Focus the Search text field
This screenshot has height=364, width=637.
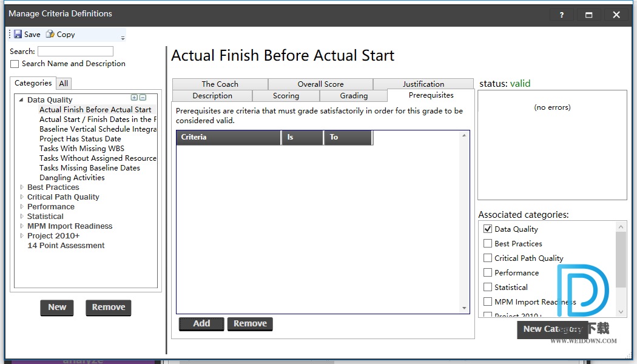(x=75, y=52)
